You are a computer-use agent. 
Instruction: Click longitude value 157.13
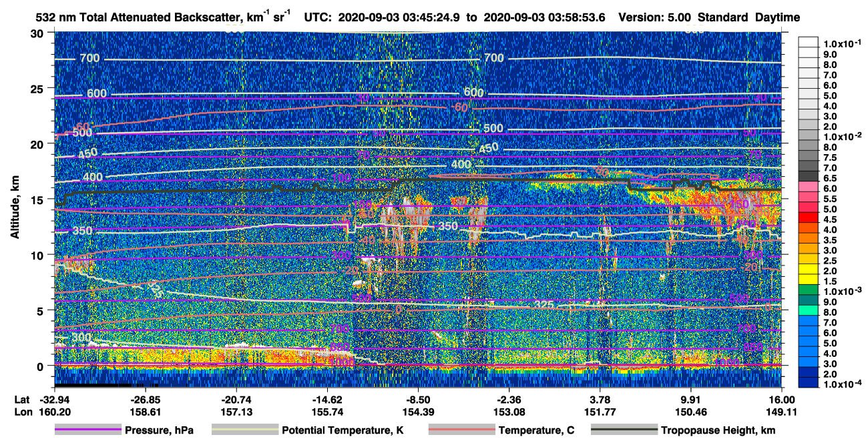pyautogui.click(x=236, y=412)
